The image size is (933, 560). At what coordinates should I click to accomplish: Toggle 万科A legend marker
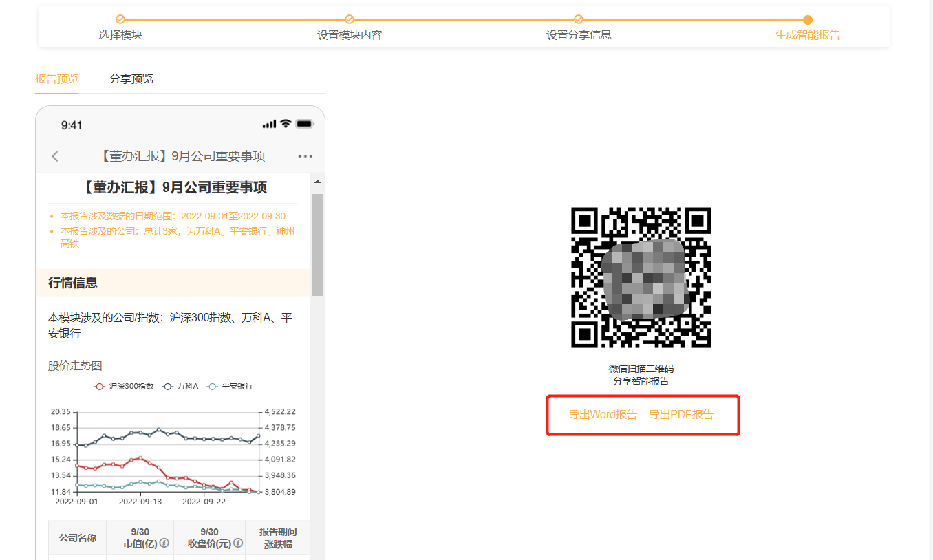[x=167, y=387]
